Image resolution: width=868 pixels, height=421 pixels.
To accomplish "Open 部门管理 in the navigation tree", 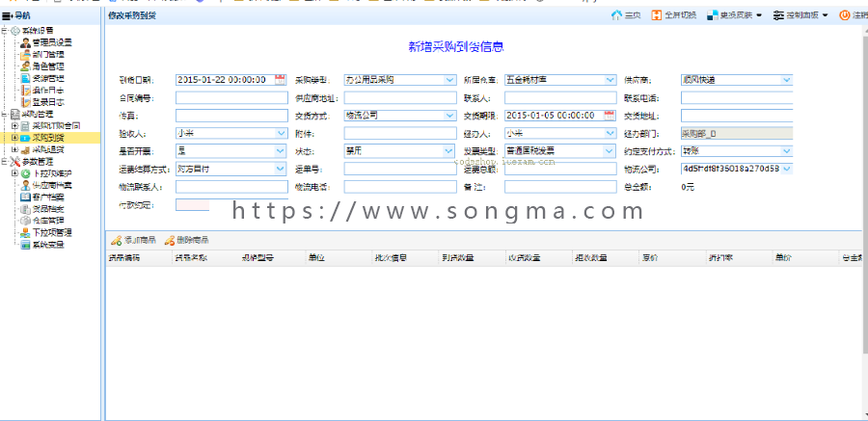I will (x=48, y=54).
